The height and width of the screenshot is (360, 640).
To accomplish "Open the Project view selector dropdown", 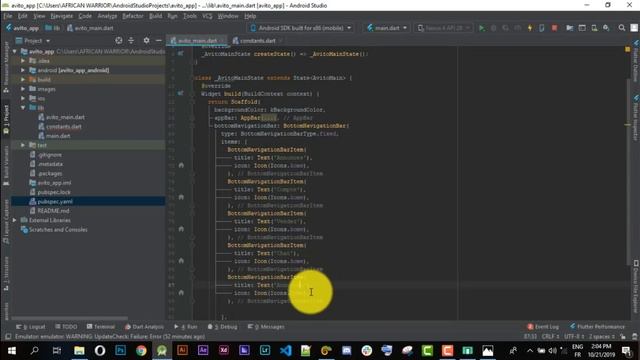I will (33, 40).
